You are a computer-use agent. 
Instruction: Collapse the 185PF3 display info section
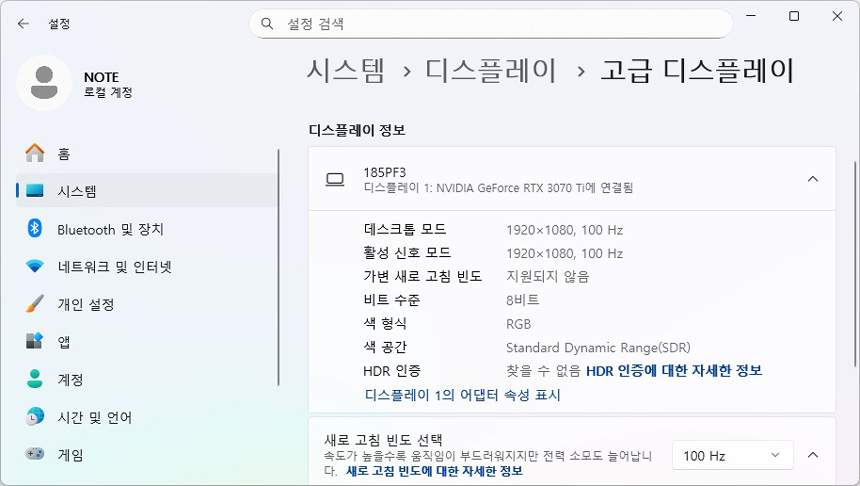point(812,179)
